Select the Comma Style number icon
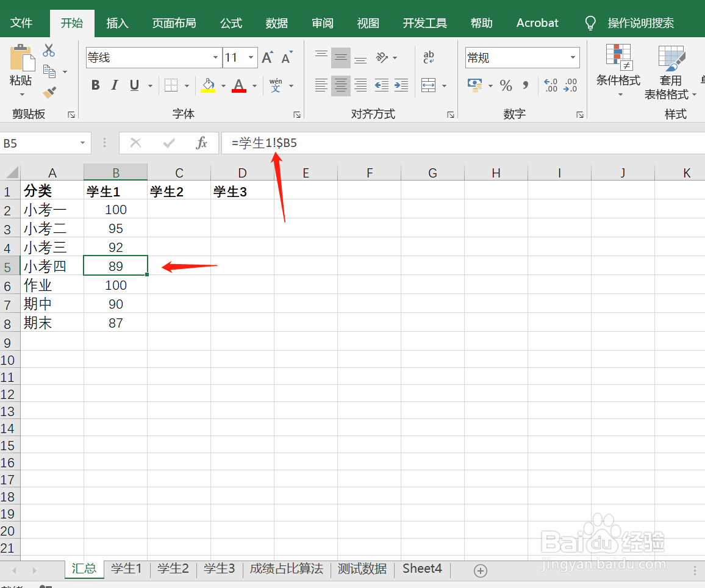Screen dimensions: 705x588 coord(525,86)
